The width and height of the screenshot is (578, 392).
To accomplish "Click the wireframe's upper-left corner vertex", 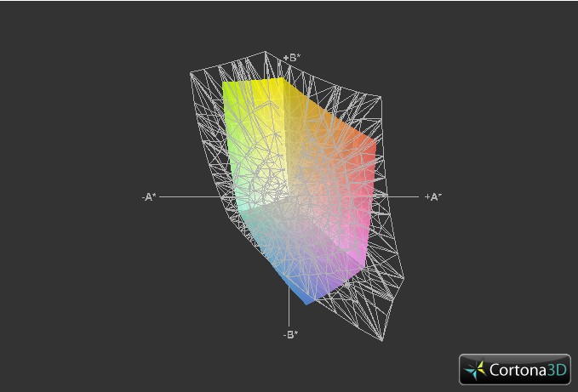I will [x=191, y=73].
